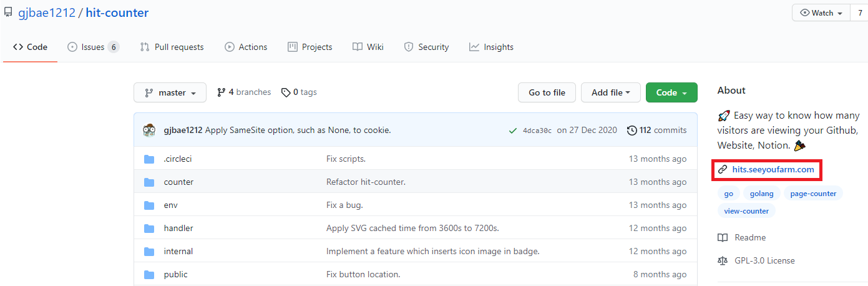Screen dimensions: 868x286
Task: Select the view-counter topic tag
Action: (x=746, y=211)
